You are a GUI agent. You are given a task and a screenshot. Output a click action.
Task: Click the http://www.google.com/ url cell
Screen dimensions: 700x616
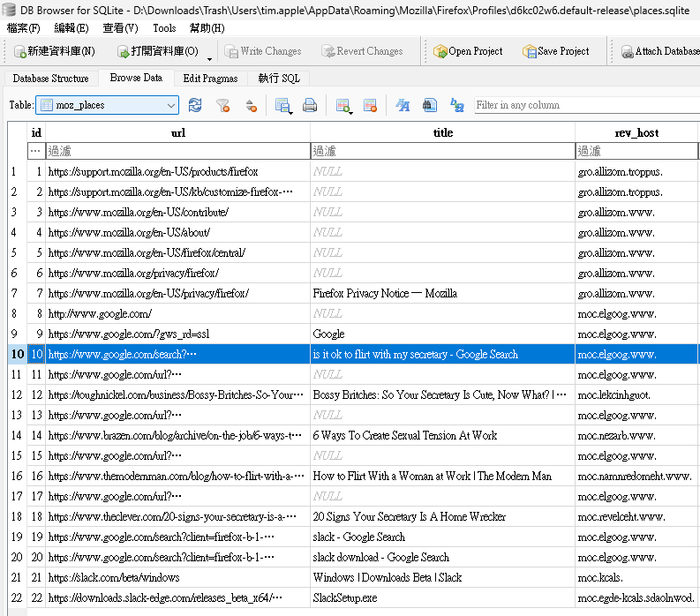tap(177, 313)
